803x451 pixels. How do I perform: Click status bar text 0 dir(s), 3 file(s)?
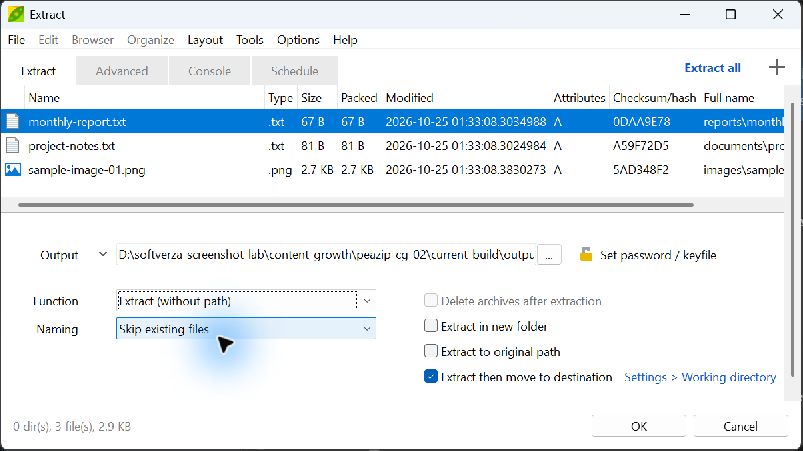(72, 426)
